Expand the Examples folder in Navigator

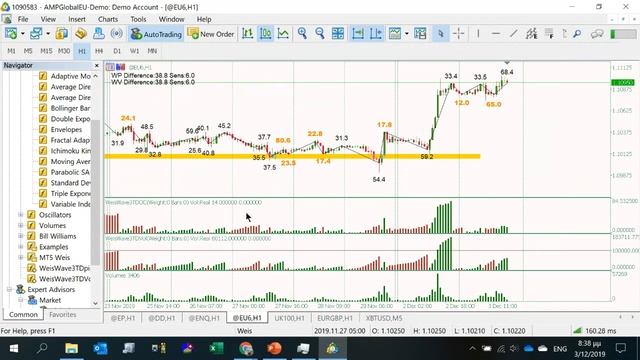point(20,247)
